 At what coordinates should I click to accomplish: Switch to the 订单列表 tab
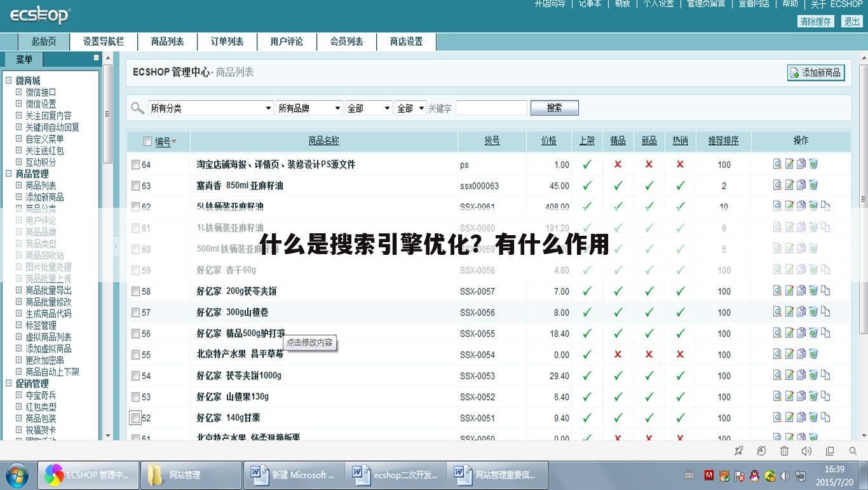[227, 41]
